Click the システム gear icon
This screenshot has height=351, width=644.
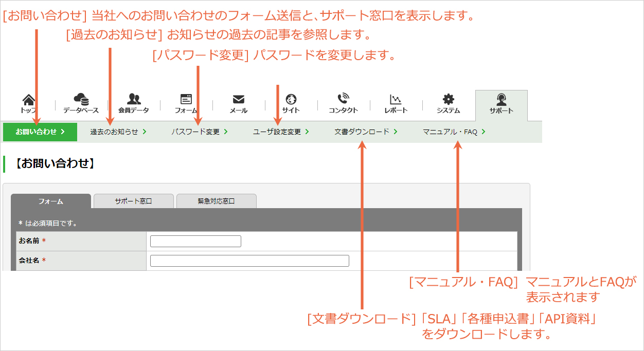pos(449,99)
